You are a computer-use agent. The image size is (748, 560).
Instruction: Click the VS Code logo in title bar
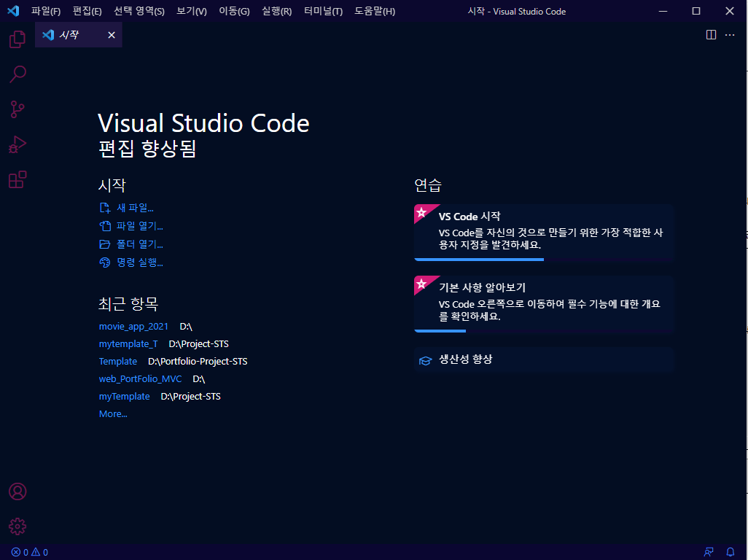click(13, 11)
